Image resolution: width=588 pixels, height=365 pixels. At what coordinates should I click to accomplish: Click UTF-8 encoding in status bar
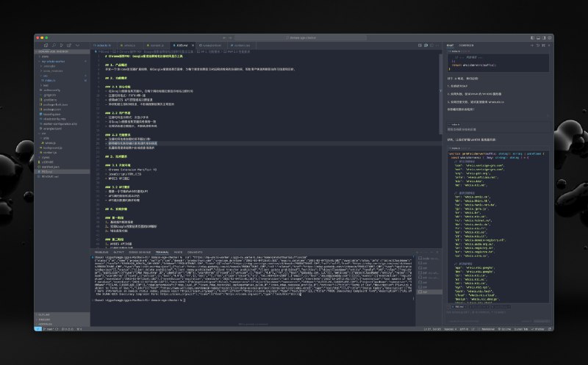(464, 329)
